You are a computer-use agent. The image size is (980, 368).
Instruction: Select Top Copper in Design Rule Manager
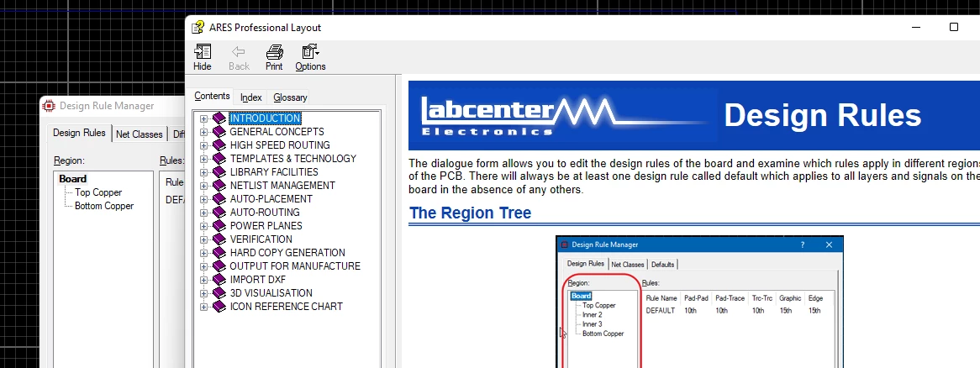tap(98, 192)
